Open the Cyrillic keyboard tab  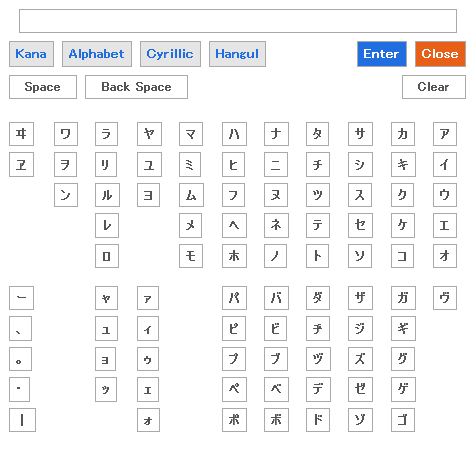(x=170, y=54)
